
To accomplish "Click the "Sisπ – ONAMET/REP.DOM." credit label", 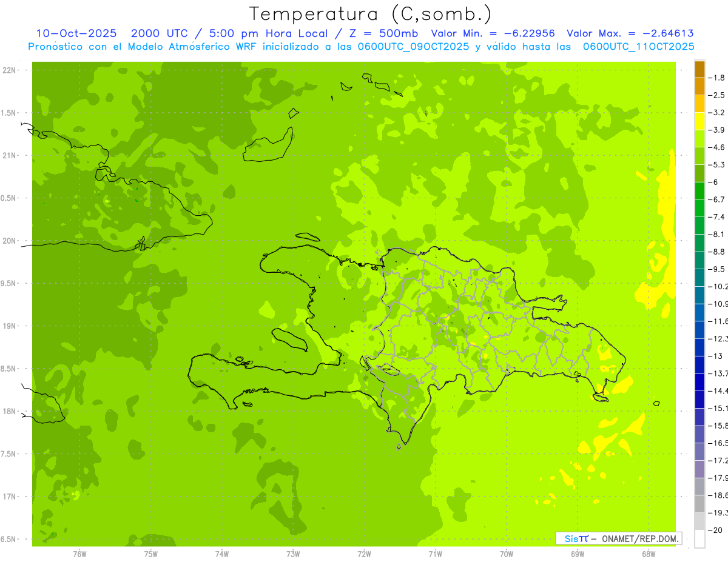I will 618,538.
